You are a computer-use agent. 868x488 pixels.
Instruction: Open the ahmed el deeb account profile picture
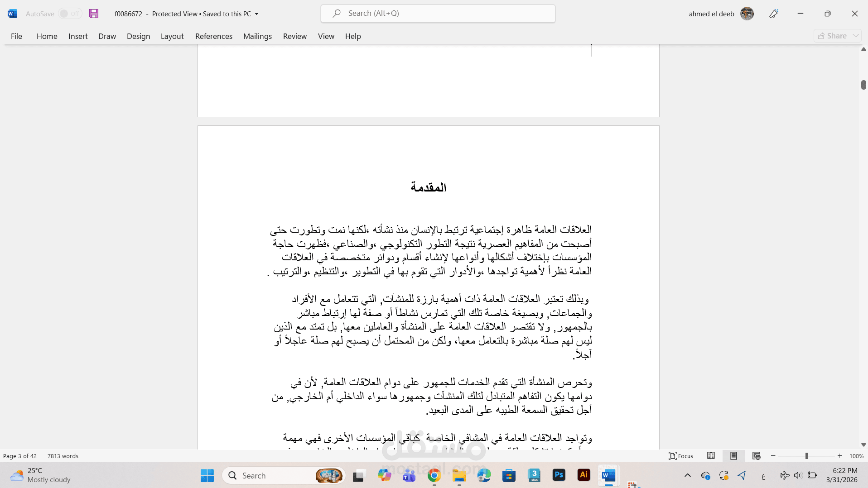(x=747, y=14)
